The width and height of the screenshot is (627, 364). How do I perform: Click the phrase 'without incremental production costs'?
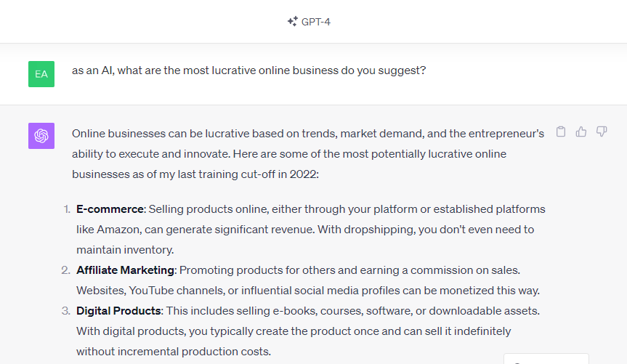coord(173,352)
